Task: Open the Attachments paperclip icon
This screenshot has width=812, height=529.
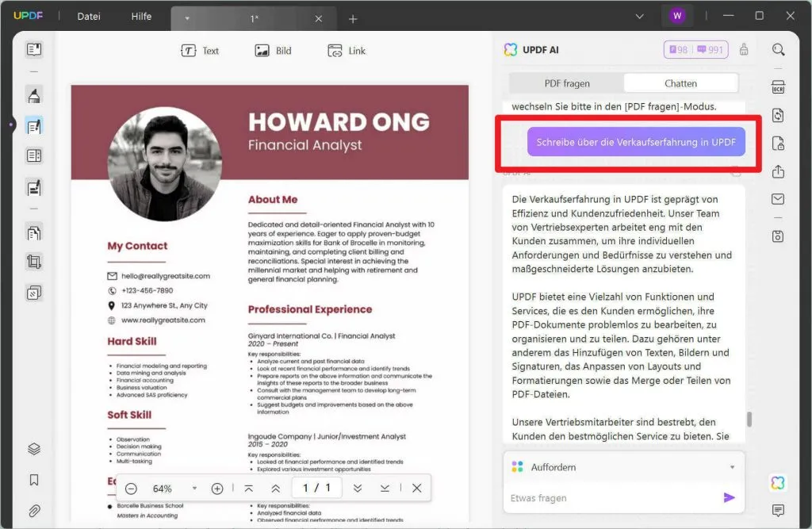Action: 34,511
